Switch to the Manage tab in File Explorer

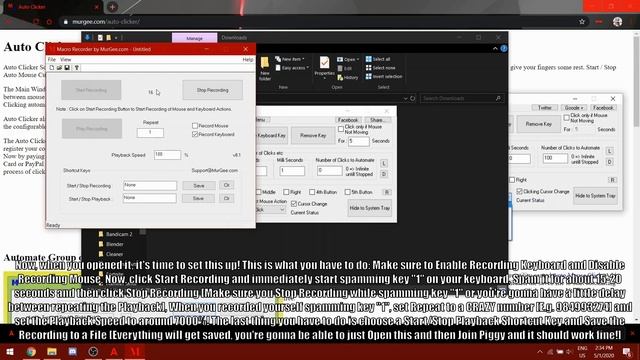194,38
